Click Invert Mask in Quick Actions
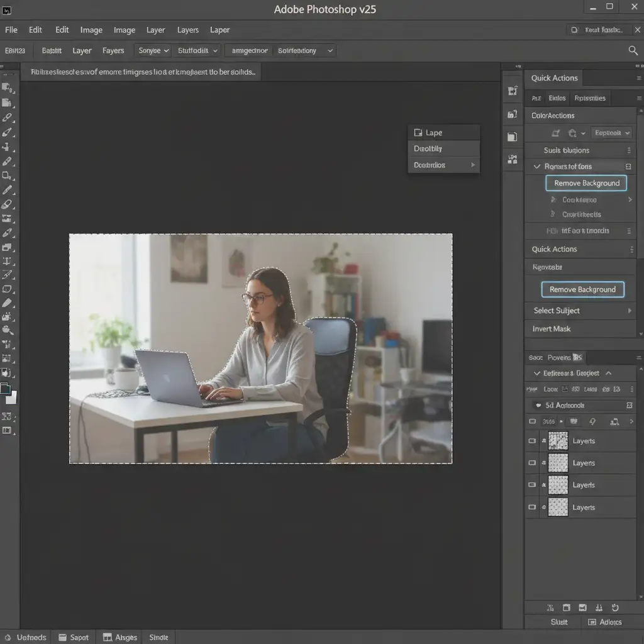 coord(552,329)
